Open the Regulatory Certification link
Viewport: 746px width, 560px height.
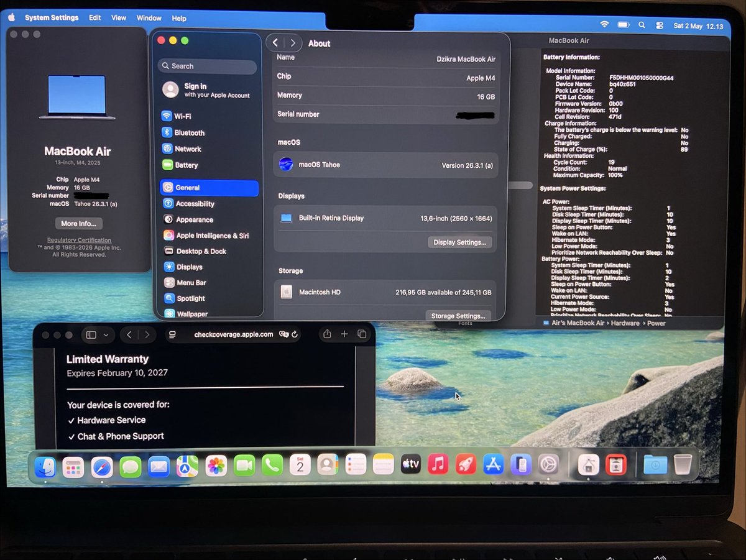(x=79, y=240)
